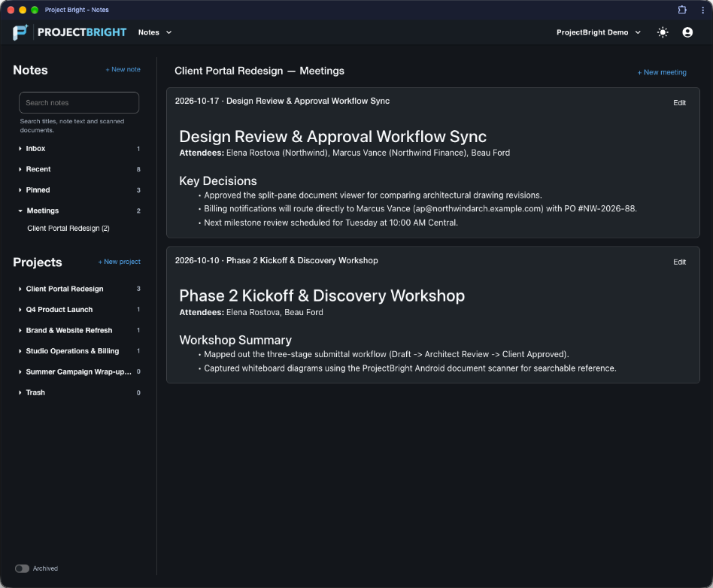
Task: Click the 'Workshop Summary' subheading
Action: click(235, 340)
